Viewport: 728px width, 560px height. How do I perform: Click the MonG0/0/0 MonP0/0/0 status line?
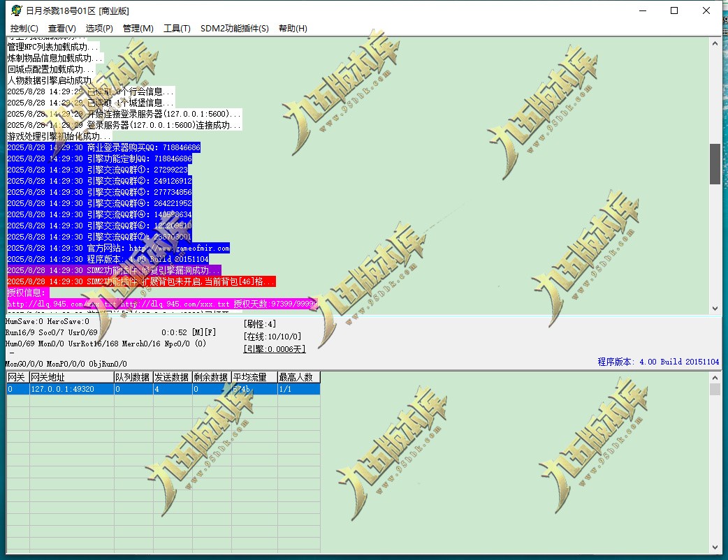[66, 364]
